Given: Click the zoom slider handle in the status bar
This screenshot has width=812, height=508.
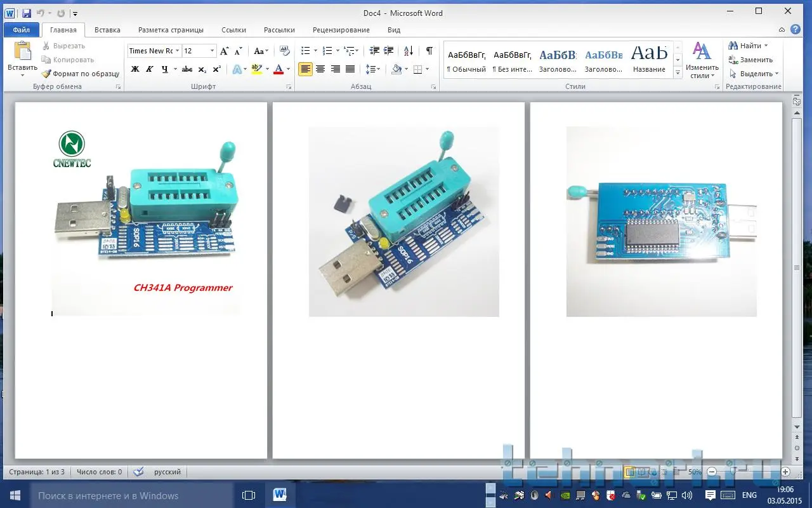Looking at the screenshot, I should coord(733,472).
